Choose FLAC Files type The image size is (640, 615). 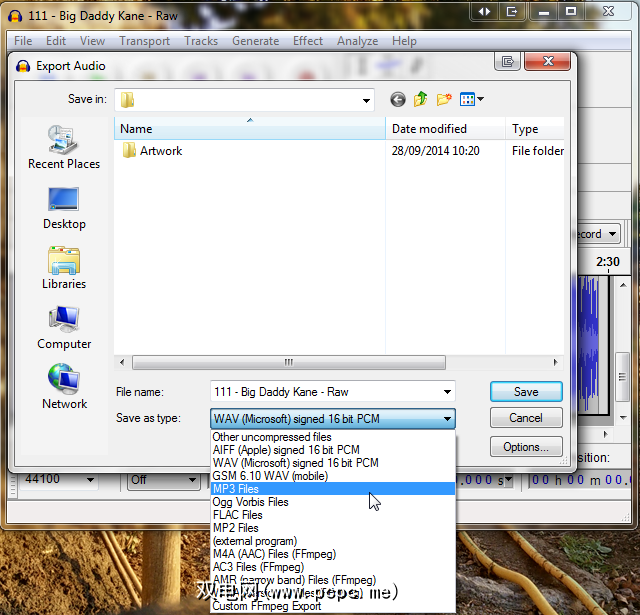pos(333,515)
